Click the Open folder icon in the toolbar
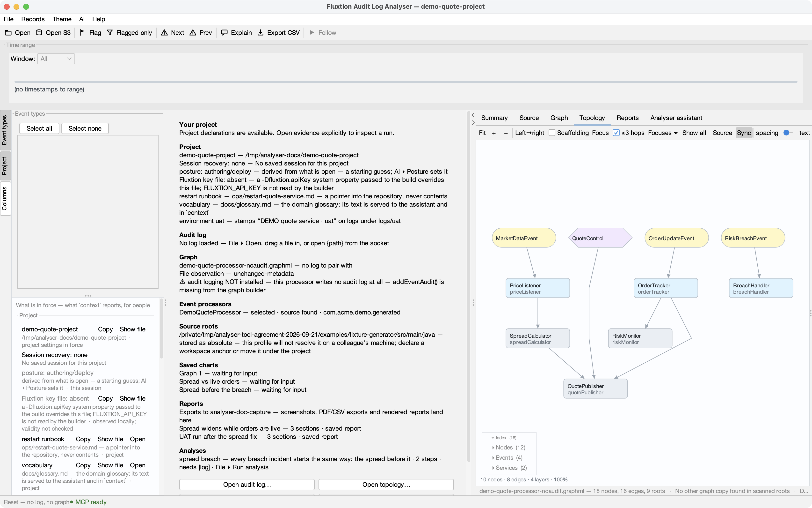Viewport: 812px width, 508px height. [x=8, y=33]
